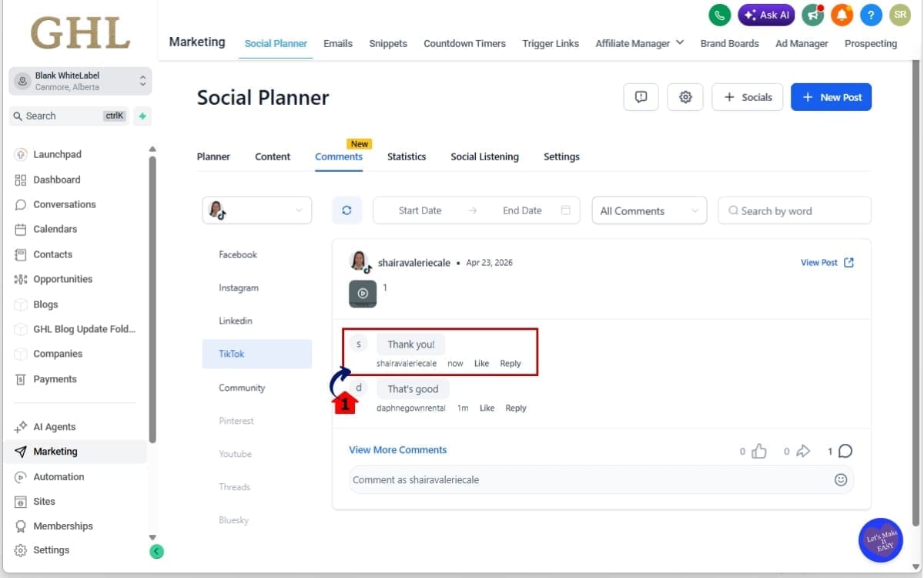This screenshot has height=578, width=924.
Task: Expand Affiliate Manager menu chevron
Action: point(680,42)
